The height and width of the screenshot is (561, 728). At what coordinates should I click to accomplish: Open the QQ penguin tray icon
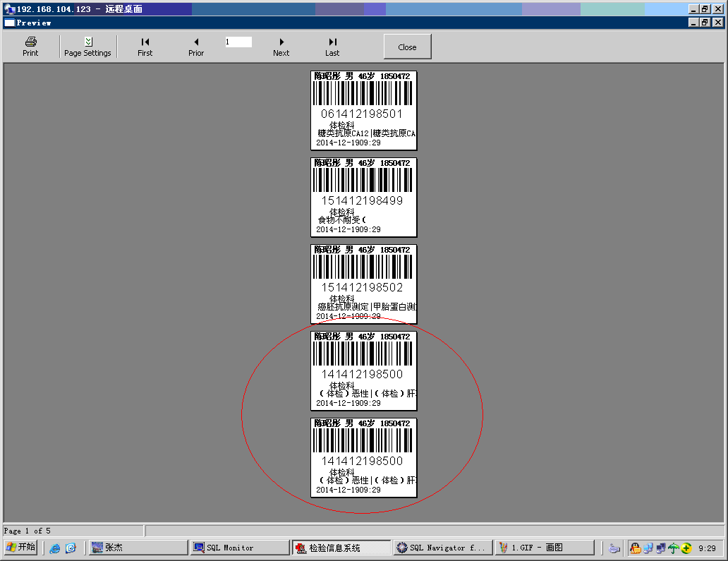point(636,548)
